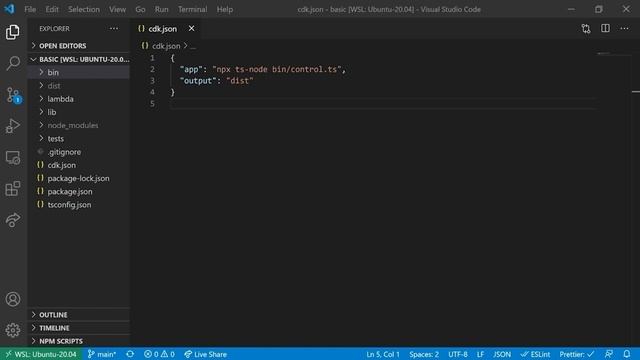Open notifications bell icon
640x360 pixels.
tap(627, 354)
